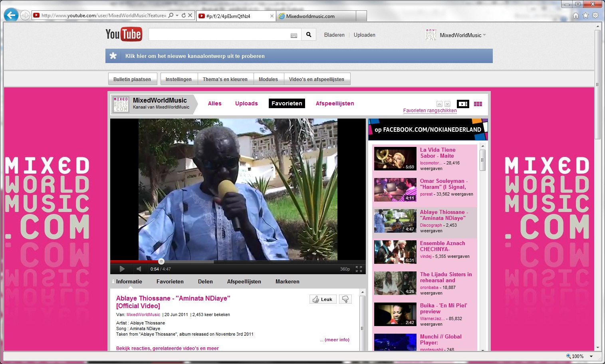The height and width of the screenshot is (364, 605).
Task: Click the Bulletin plaatsen button
Action: click(x=132, y=79)
